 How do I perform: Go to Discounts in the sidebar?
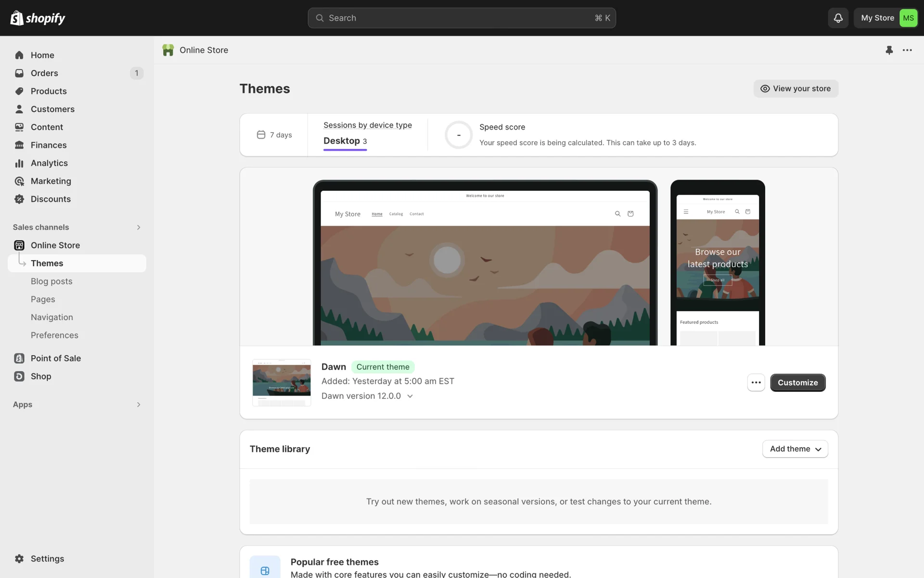[x=51, y=199]
